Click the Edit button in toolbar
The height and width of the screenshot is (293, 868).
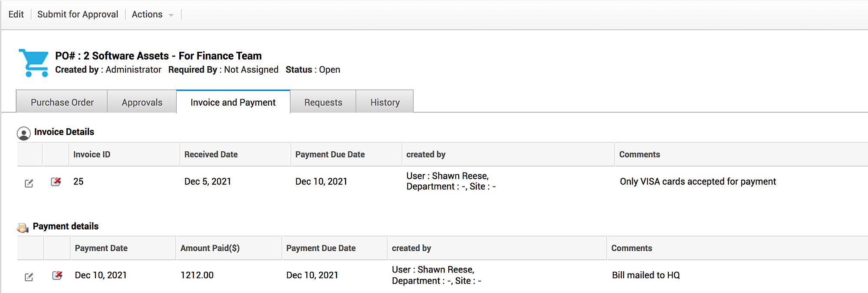pos(16,14)
